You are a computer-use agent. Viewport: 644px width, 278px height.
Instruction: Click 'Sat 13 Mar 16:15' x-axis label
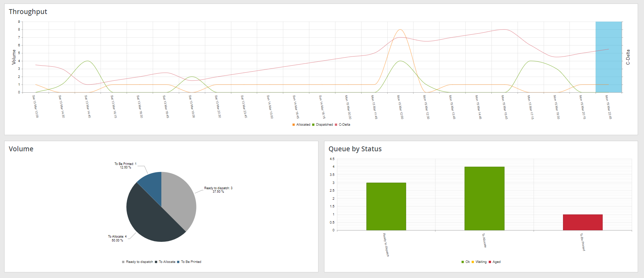pos(114,106)
